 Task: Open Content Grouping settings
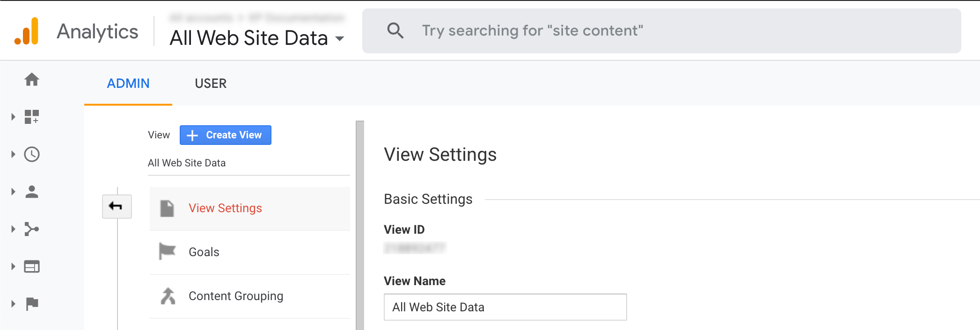coord(236,296)
